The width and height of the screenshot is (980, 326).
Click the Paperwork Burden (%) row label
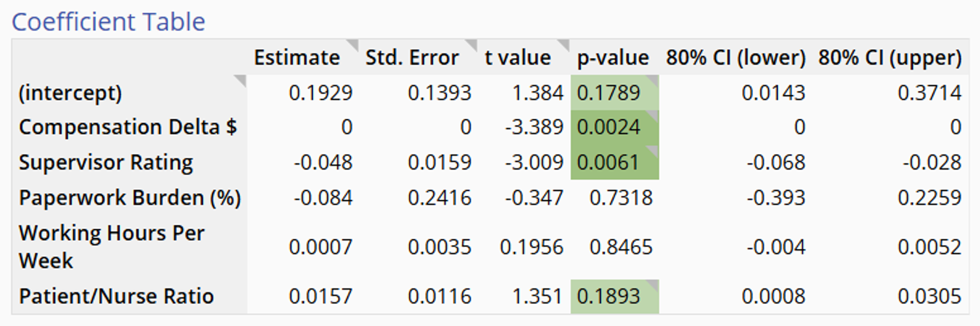click(x=130, y=197)
